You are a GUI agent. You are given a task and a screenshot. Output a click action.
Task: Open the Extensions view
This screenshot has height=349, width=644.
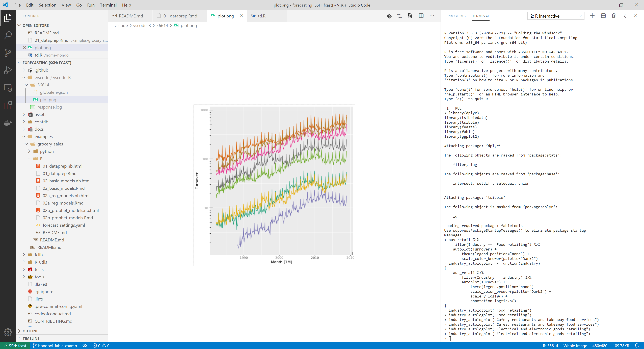click(x=8, y=105)
